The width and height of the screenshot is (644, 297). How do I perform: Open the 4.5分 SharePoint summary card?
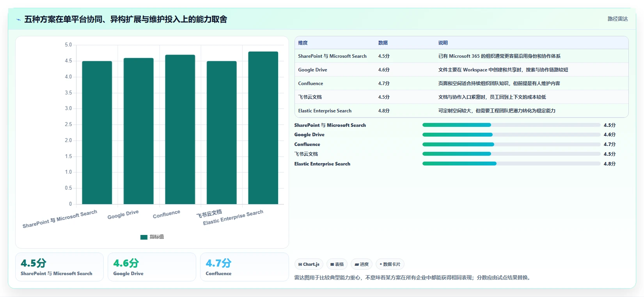[x=59, y=267]
